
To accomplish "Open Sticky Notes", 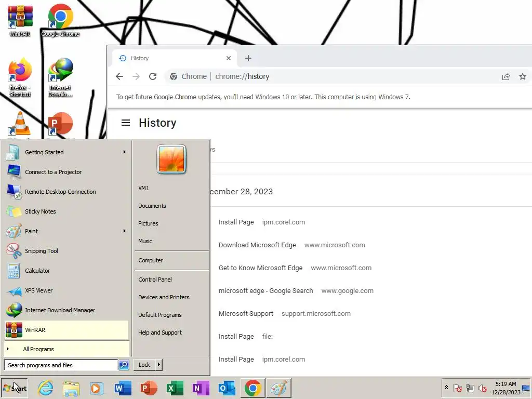I will (x=67, y=211).
